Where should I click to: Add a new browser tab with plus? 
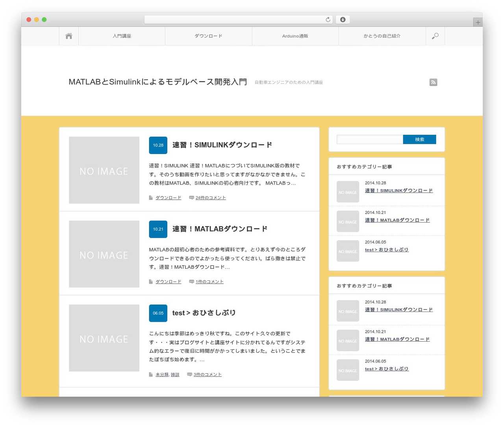[478, 22]
